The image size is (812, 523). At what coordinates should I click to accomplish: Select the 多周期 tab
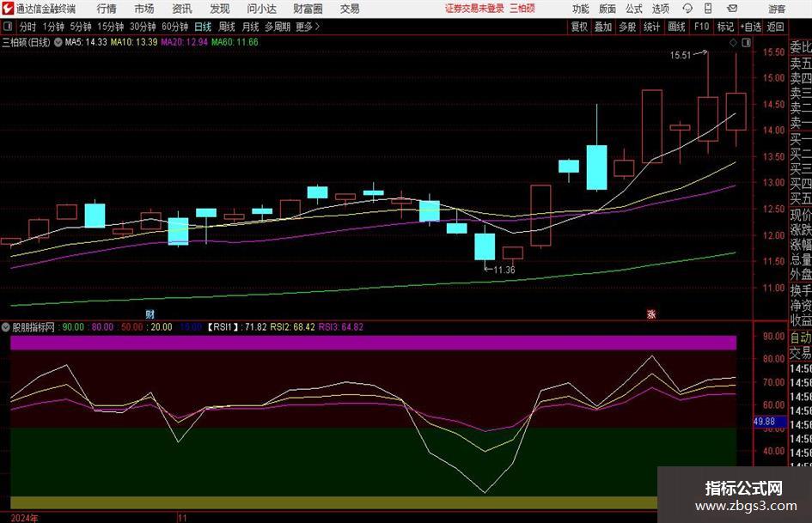point(278,27)
